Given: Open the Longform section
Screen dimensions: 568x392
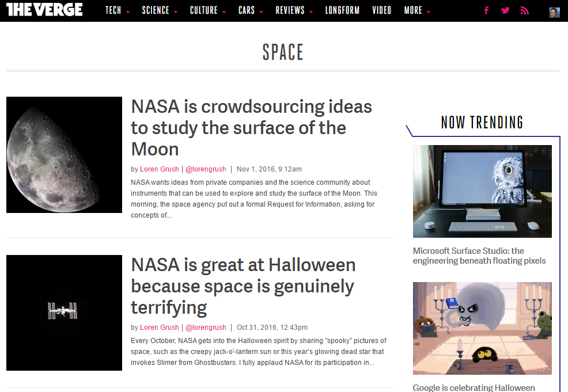Looking at the screenshot, I should tap(342, 10).
